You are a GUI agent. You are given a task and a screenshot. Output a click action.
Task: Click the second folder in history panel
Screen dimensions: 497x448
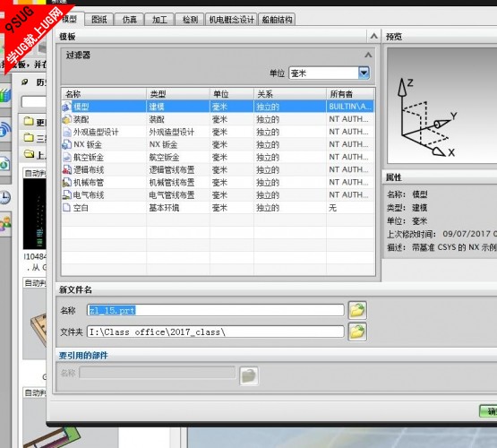[29, 138]
